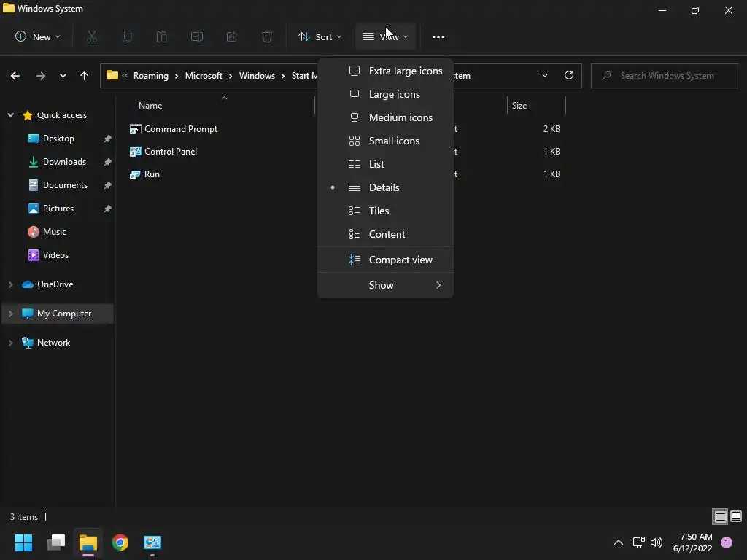
Task: Select Small icons view
Action: [385, 141]
